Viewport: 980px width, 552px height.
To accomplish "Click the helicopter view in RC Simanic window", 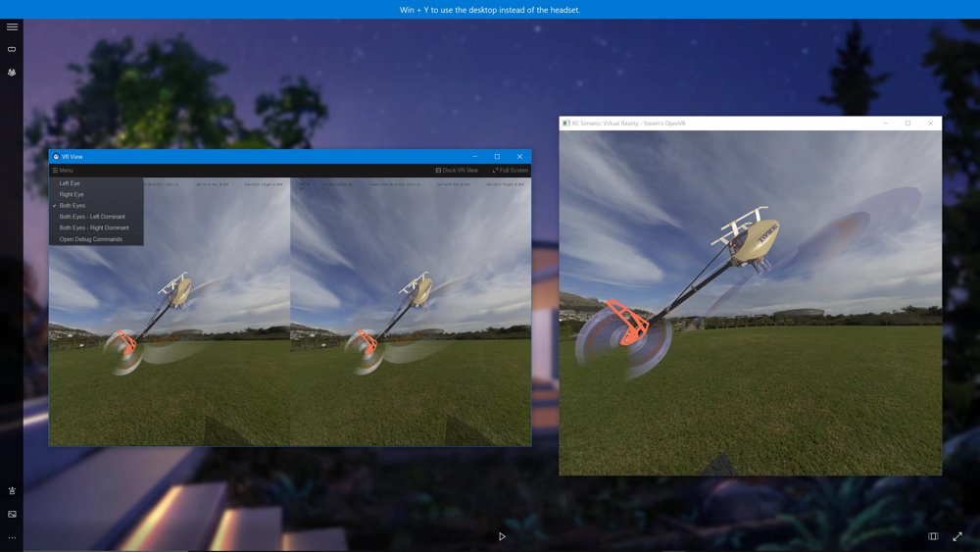I will coord(750,303).
